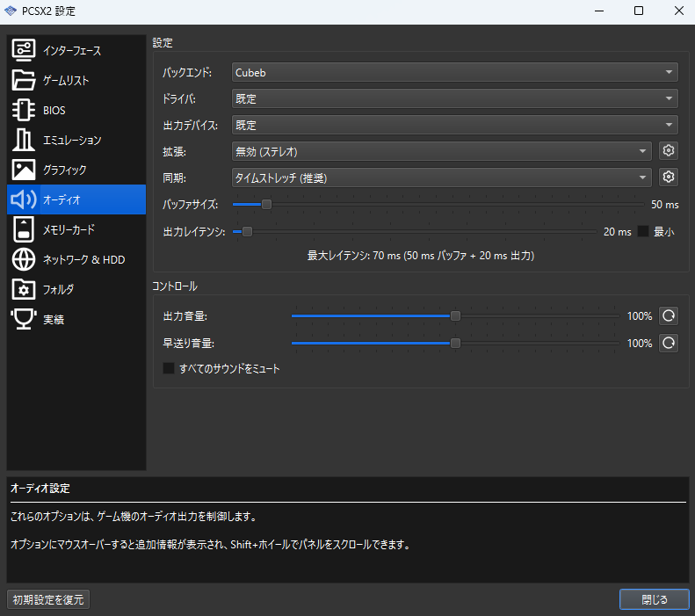
Task: Open 拡張 expansion settings gear
Action: pyautogui.click(x=669, y=151)
